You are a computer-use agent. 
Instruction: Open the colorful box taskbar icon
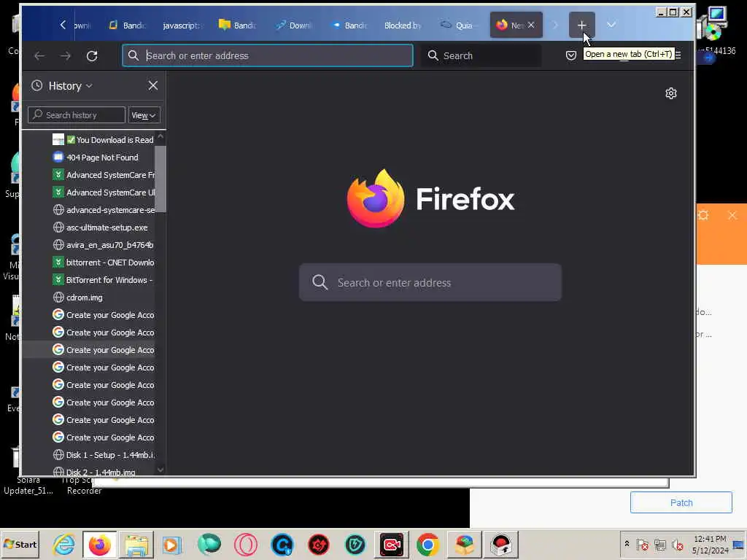point(465,545)
